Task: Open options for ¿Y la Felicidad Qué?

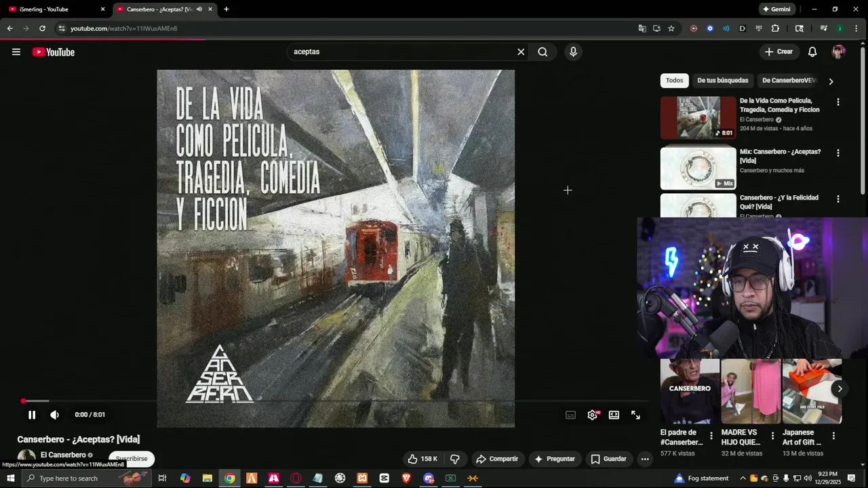Action: point(838,199)
